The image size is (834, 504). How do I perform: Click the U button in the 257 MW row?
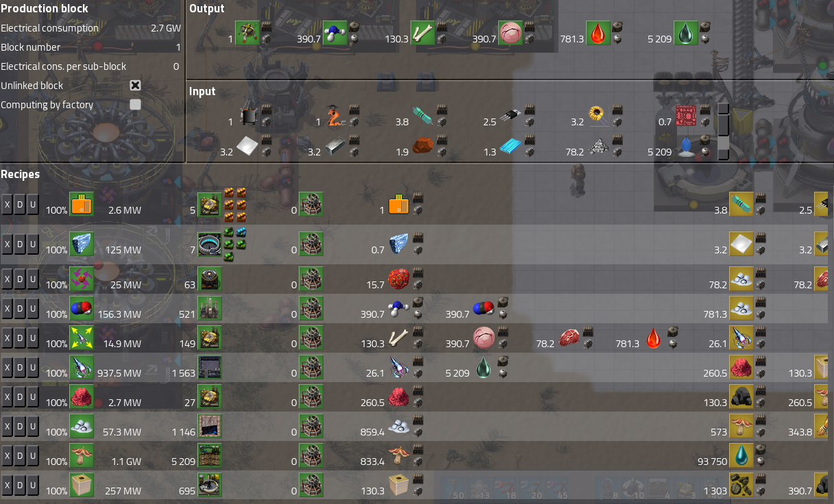pos(32,485)
